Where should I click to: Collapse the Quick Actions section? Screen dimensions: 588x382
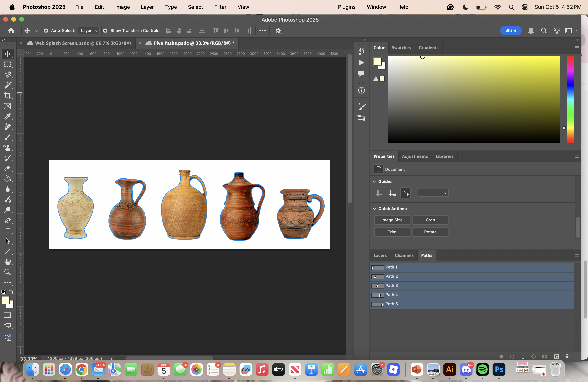(x=375, y=209)
